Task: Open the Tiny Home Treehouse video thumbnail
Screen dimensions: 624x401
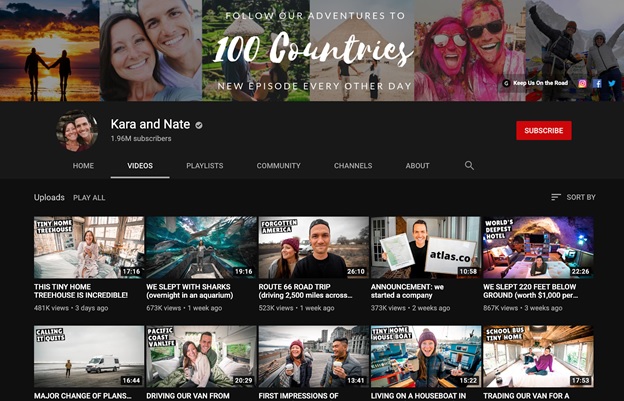Action: coord(89,247)
